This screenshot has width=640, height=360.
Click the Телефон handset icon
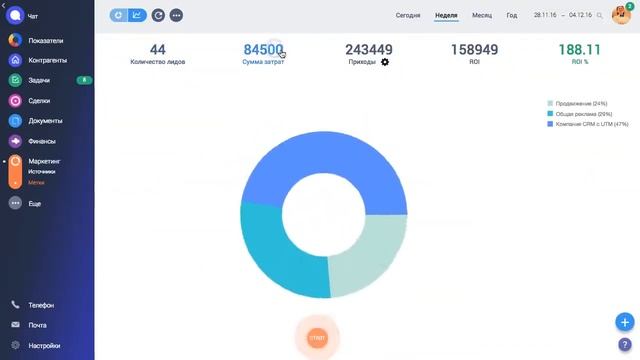coord(15,304)
